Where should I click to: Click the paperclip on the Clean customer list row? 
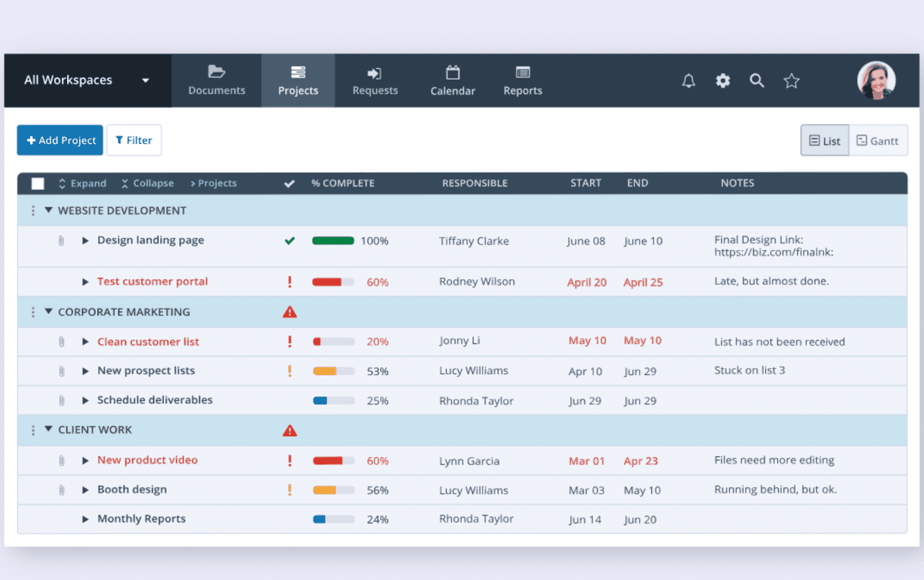click(x=61, y=341)
